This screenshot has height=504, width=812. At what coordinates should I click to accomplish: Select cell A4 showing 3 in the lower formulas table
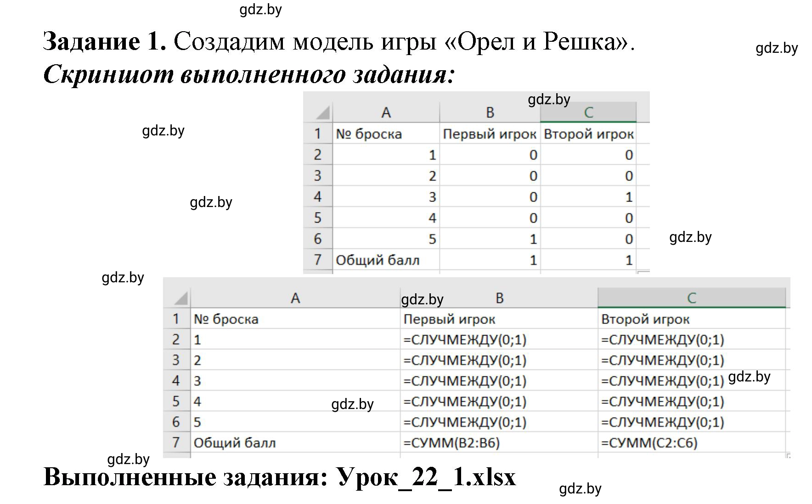295,381
